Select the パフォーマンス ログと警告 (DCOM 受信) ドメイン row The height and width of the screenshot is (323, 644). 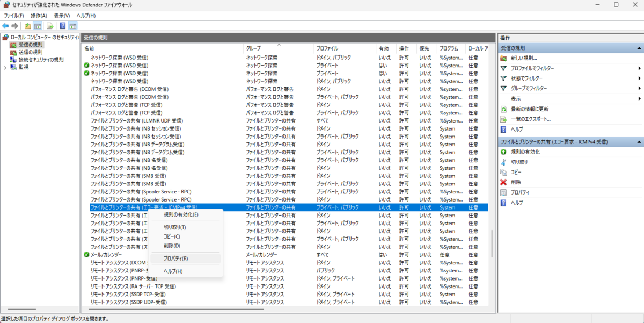click(x=285, y=89)
